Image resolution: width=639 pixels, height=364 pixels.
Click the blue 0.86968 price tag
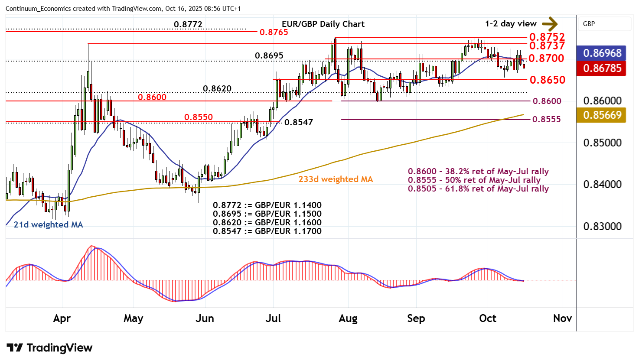[602, 53]
